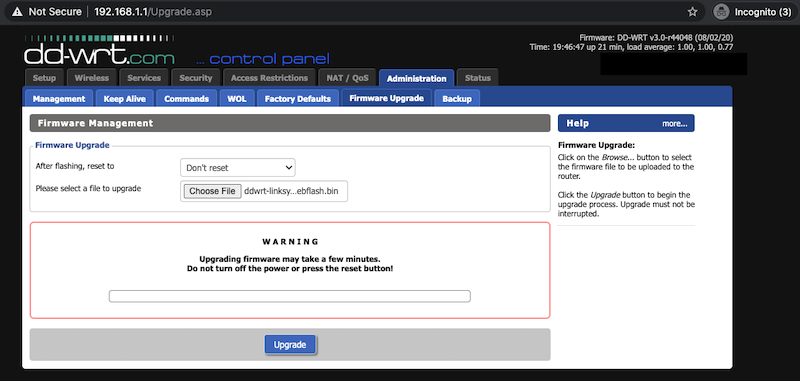Click the router time and load average text
800x381 pixels.
pos(632,47)
